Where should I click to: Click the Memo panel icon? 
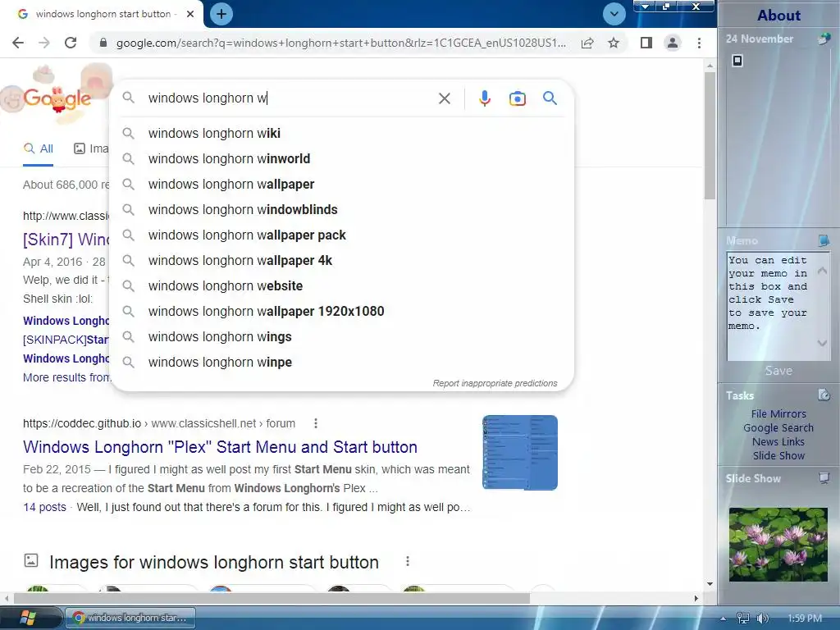pos(824,240)
